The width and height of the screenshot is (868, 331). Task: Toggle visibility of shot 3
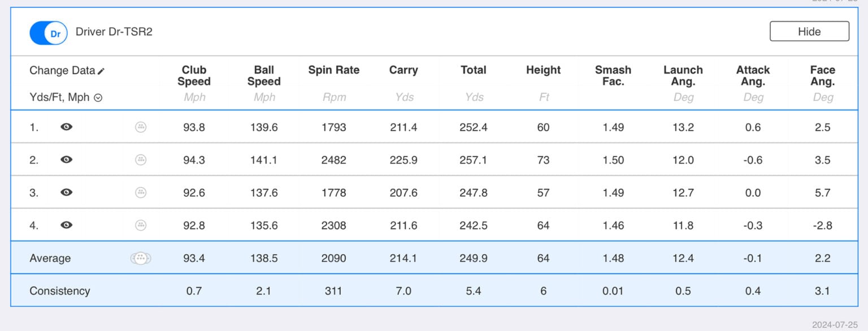66,192
